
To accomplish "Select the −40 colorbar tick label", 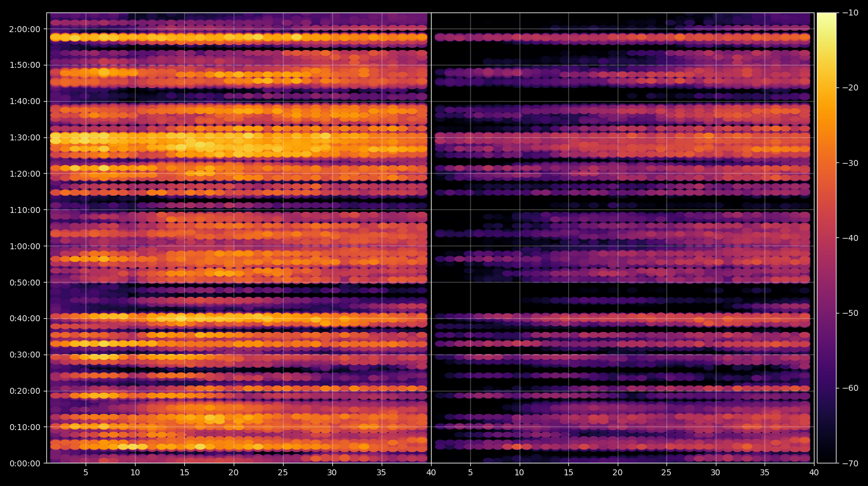I will click(850, 238).
